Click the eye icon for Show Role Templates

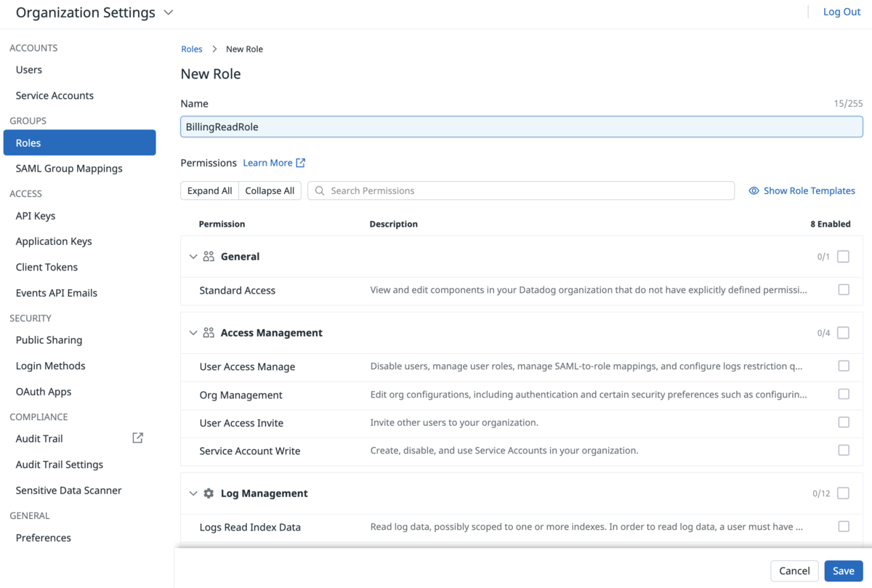pos(754,190)
